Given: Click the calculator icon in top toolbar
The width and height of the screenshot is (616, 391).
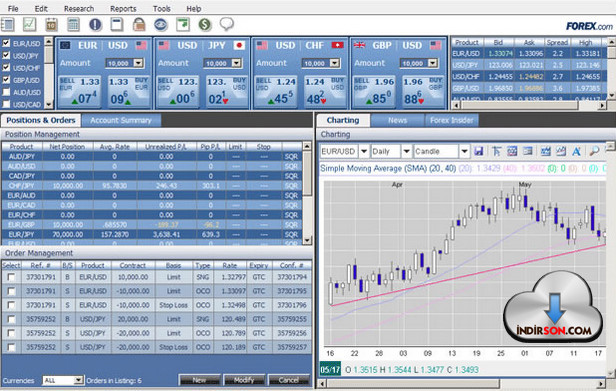Looking at the screenshot, I should pyautogui.click(x=73, y=25).
